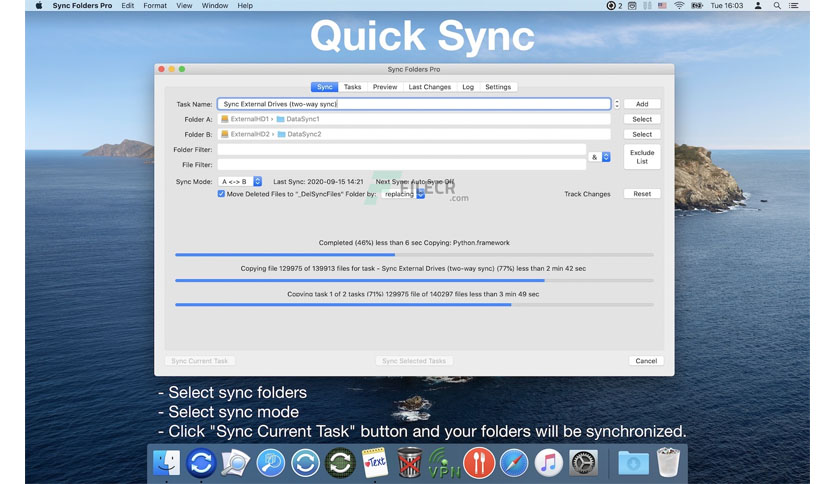
Task: Open the blue Sync Folders Pro Dock icon
Action: point(201,463)
